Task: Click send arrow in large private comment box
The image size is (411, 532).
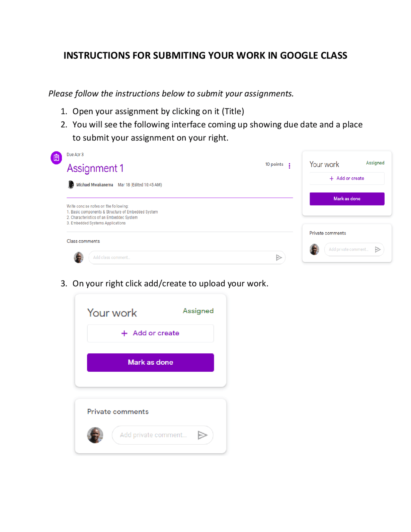Action: 202,435
